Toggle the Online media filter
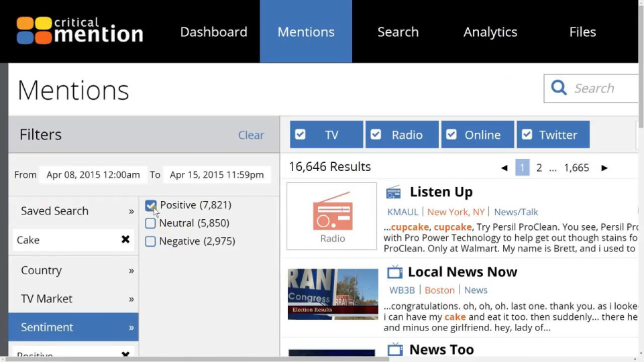 coord(478,135)
